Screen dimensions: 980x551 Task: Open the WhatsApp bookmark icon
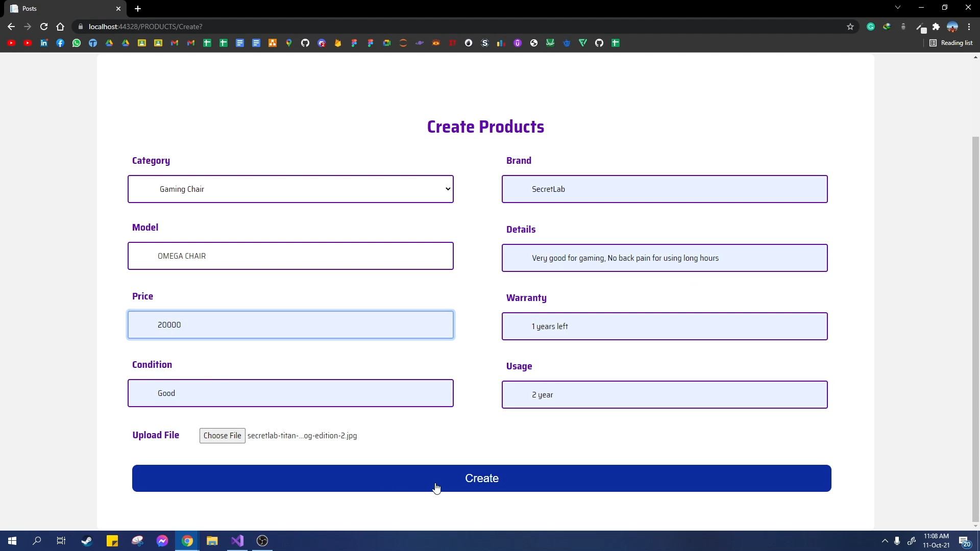point(77,43)
